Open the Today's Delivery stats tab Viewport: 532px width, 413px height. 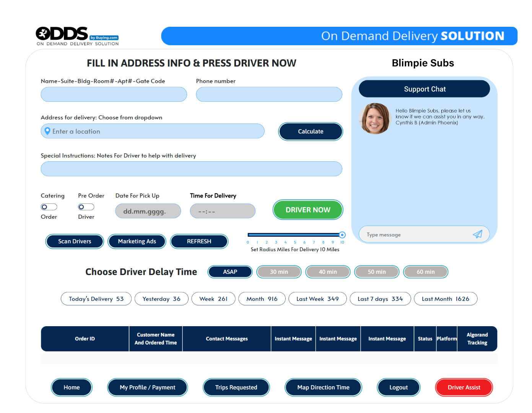click(96, 299)
